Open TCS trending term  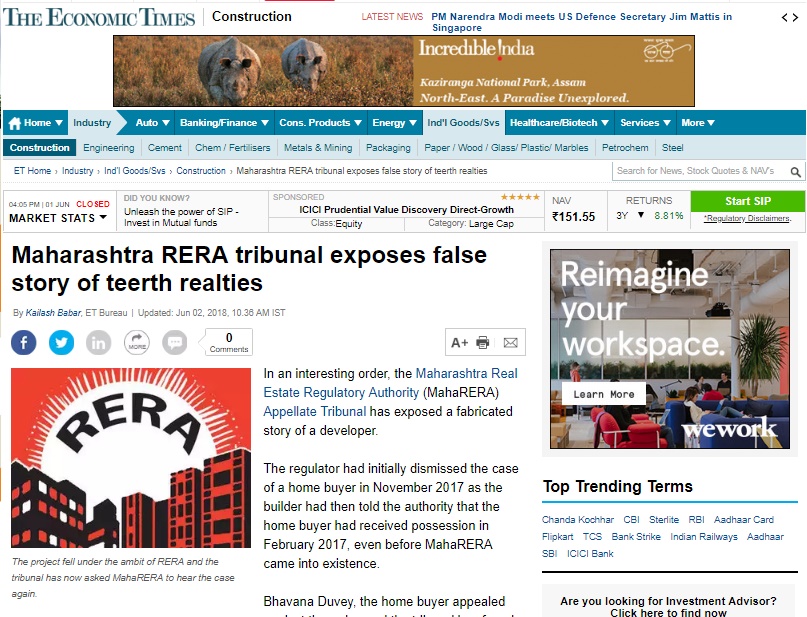tap(592, 537)
